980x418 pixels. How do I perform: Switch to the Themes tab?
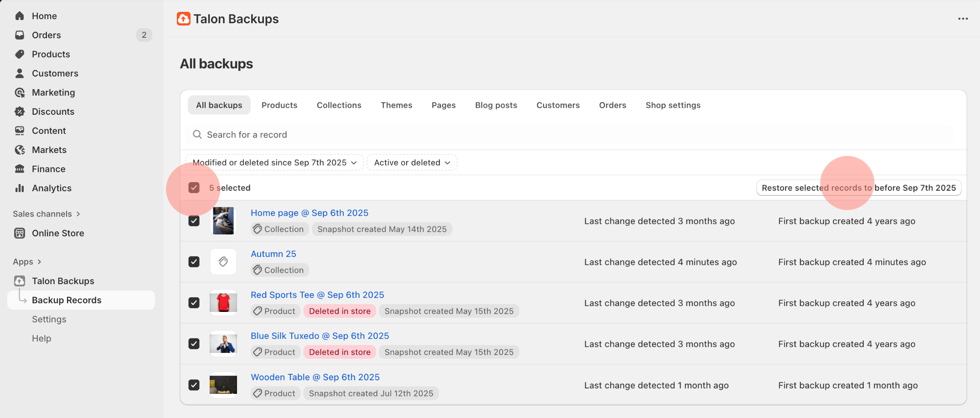pyautogui.click(x=396, y=105)
